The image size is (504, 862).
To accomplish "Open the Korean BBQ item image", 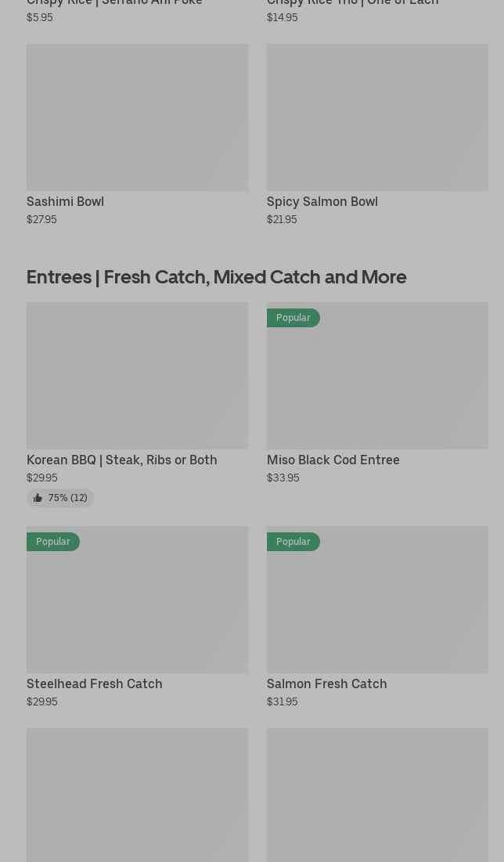I will click(137, 376).
